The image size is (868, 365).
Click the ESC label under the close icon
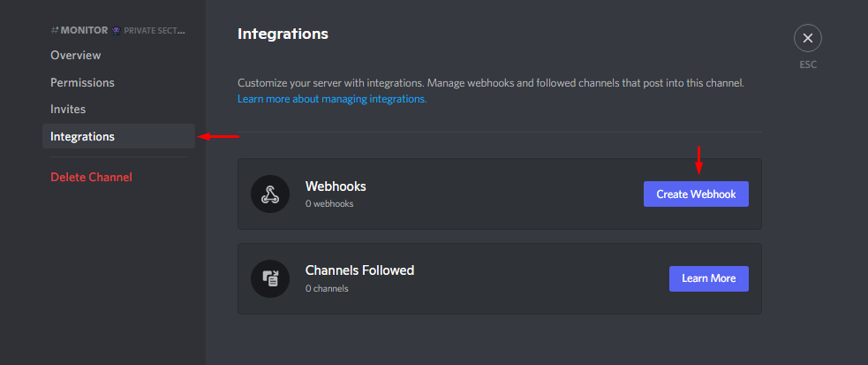[x=808, y=65]
